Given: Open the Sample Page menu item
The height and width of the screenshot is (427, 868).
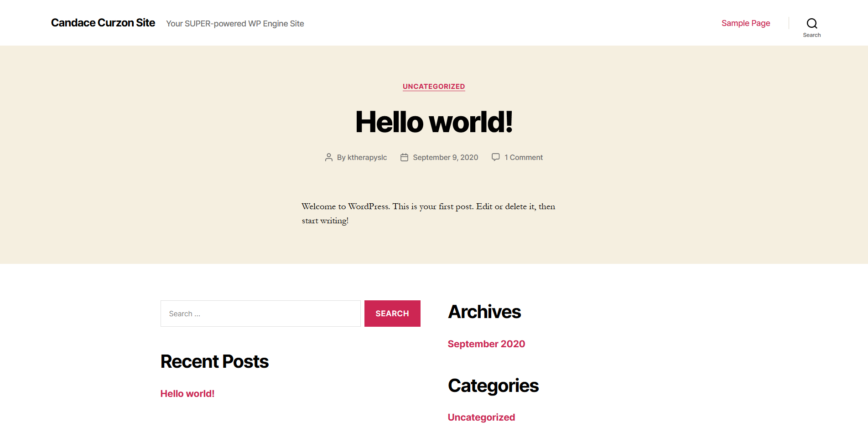Looking at the screenshot, I should [x=746, y=23].
